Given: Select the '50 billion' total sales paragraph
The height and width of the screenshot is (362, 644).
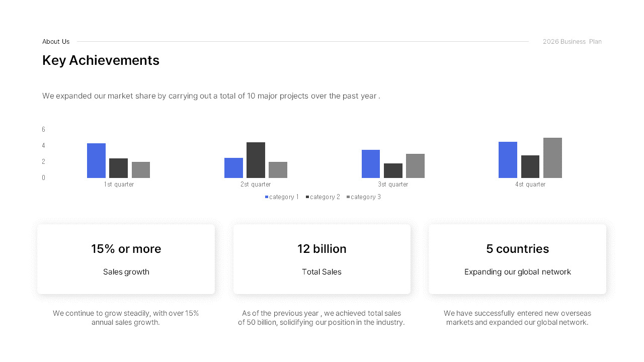Looking at the screenshot, I should (x=321, y=318).
